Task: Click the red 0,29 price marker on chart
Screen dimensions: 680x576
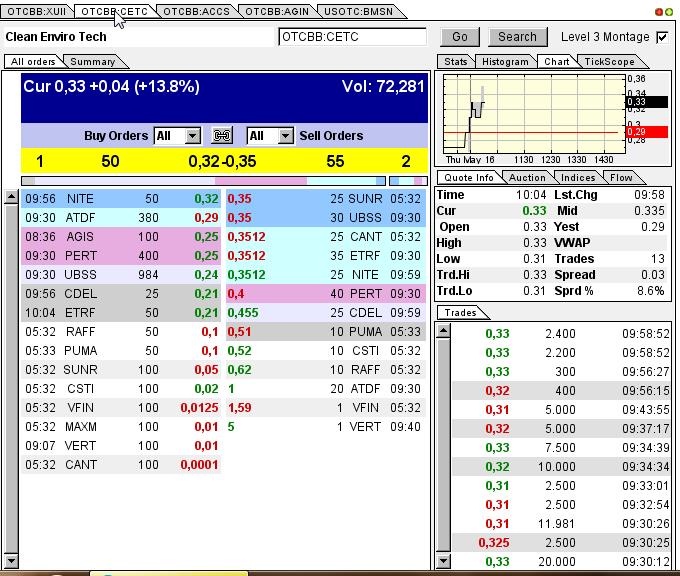Action: (635, 132)
